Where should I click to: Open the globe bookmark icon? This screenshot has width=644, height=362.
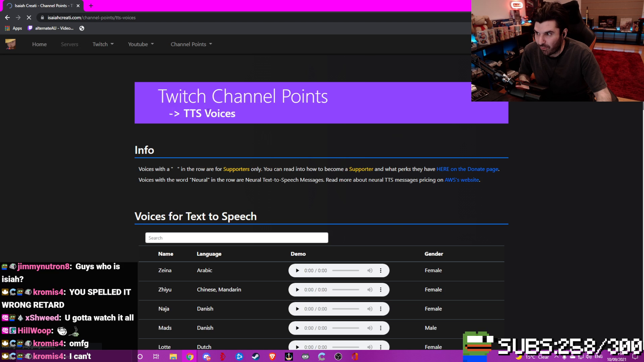click(x=82, y=28)
